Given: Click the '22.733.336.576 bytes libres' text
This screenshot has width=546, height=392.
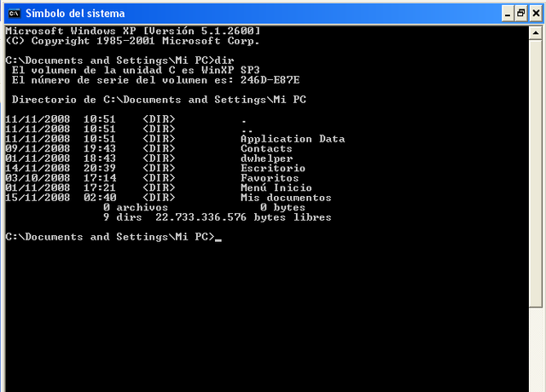Looking at the screenshot, I should click(243, 217).
